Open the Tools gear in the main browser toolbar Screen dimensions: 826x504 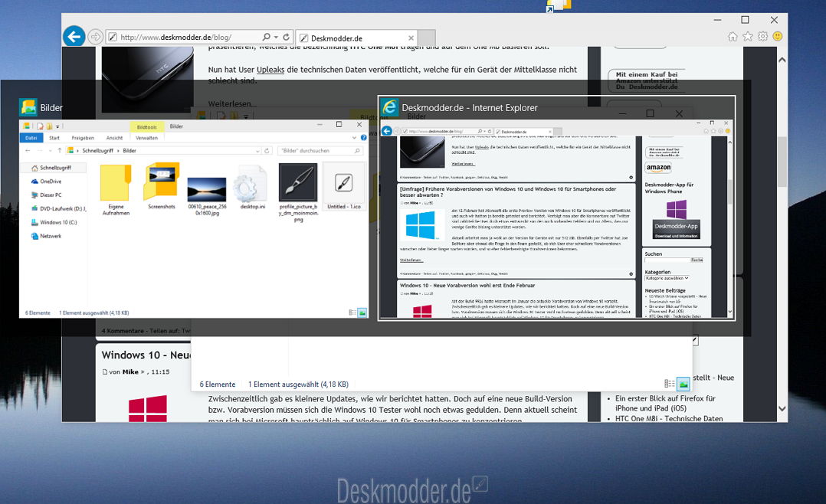(762, 36)
